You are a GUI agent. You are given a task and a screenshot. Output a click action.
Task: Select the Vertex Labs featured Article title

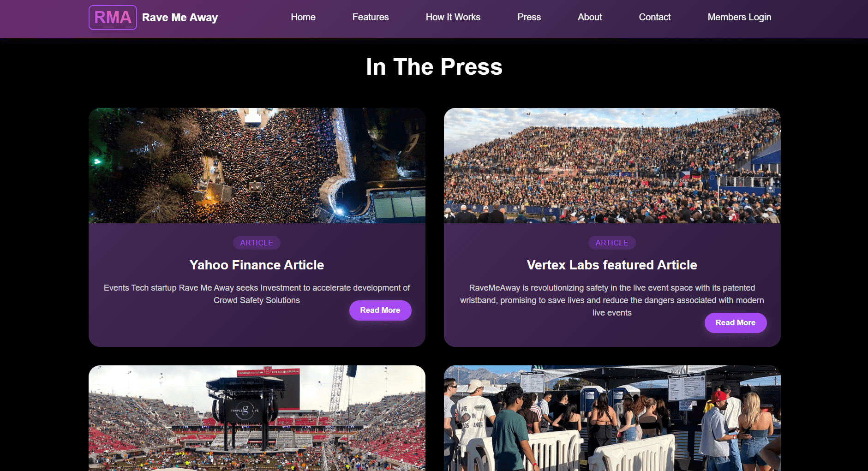point(612,265)
